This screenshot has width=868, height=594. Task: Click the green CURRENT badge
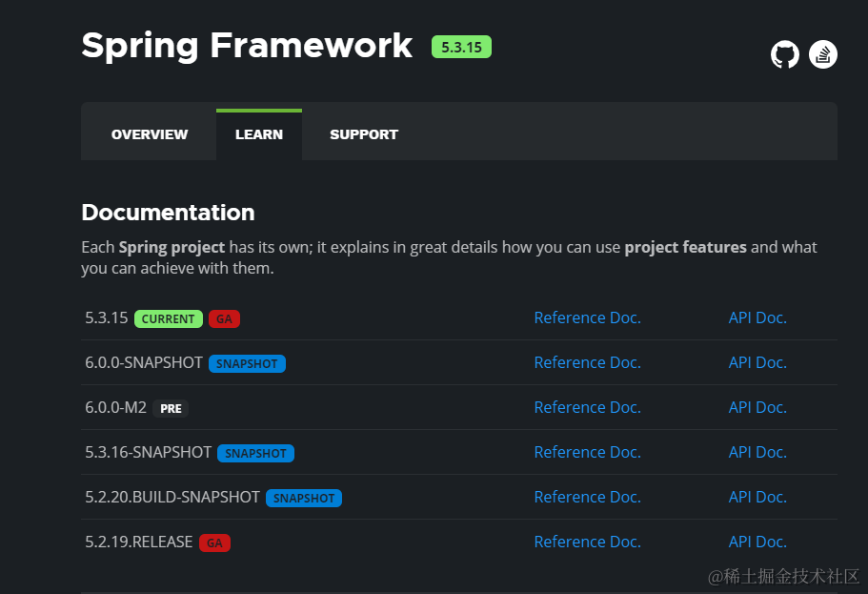click(x=169, y=318)
